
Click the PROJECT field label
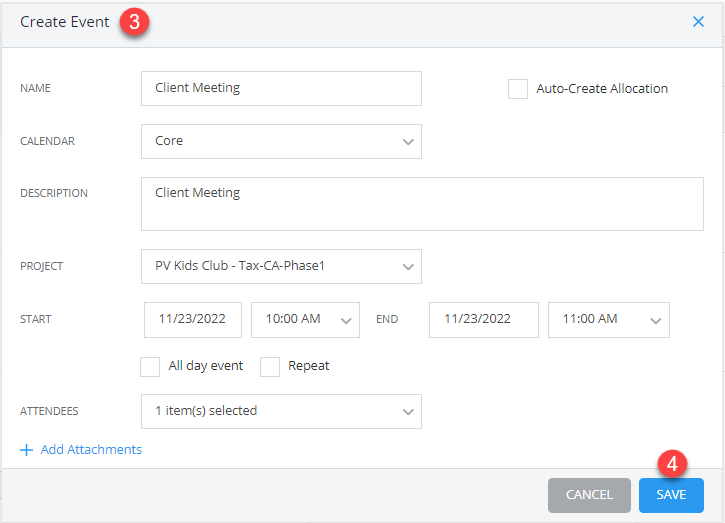[x=41, y=266]
